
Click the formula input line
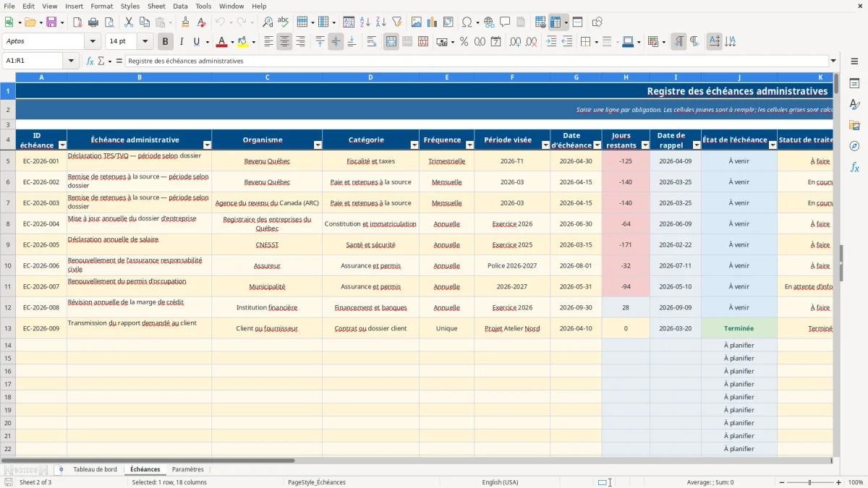477,61
